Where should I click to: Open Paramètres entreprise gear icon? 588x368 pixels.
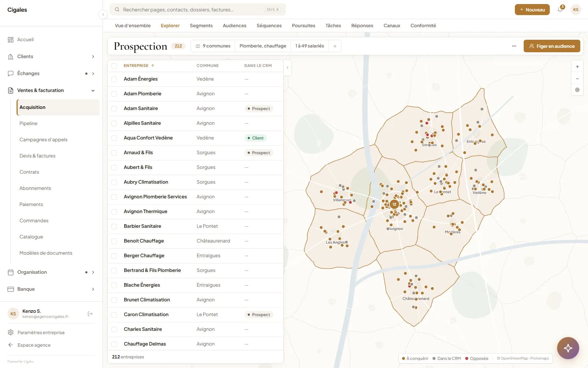[x=11, y=332]
